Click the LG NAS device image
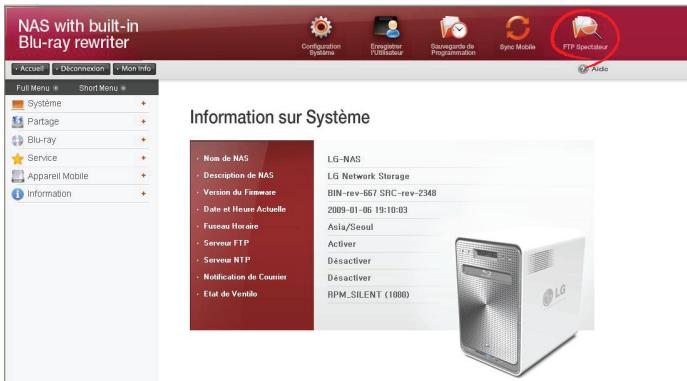 (520, 304)
